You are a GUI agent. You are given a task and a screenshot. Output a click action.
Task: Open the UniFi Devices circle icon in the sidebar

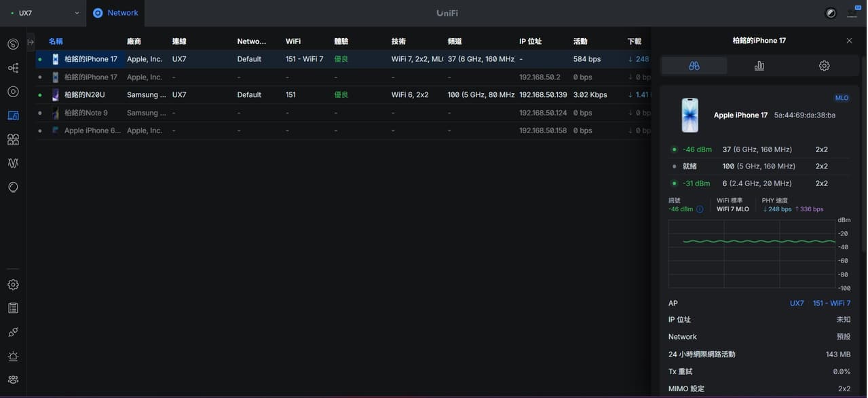(13, 92)
